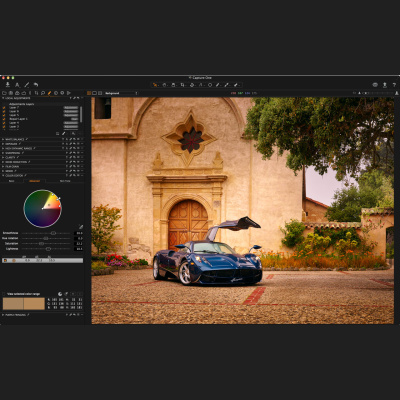
Task: Choose the Rotate straighten cursor tool
Action: pyautogui.click(x=192, y=85)
